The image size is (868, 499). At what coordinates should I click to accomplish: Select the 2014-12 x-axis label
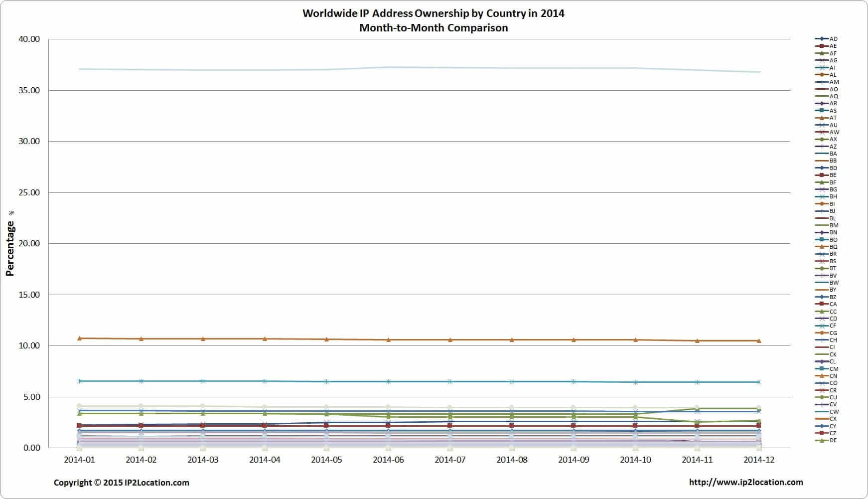tap(759, 460)
